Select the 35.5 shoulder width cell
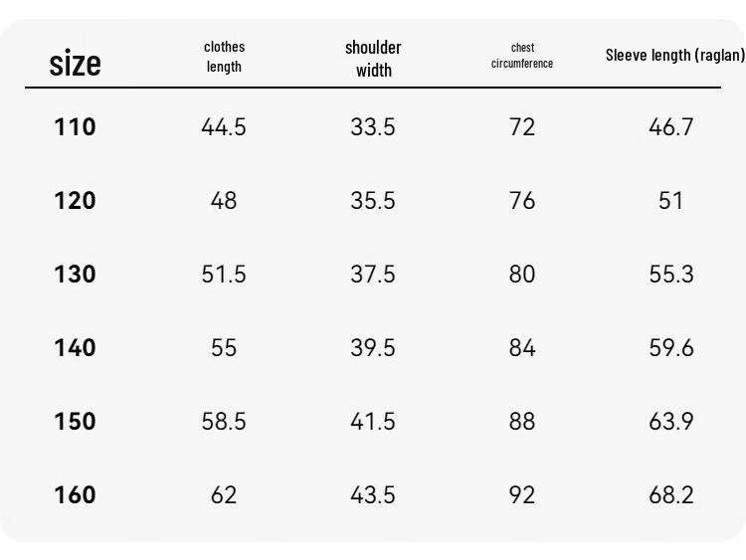 [373, 200]
